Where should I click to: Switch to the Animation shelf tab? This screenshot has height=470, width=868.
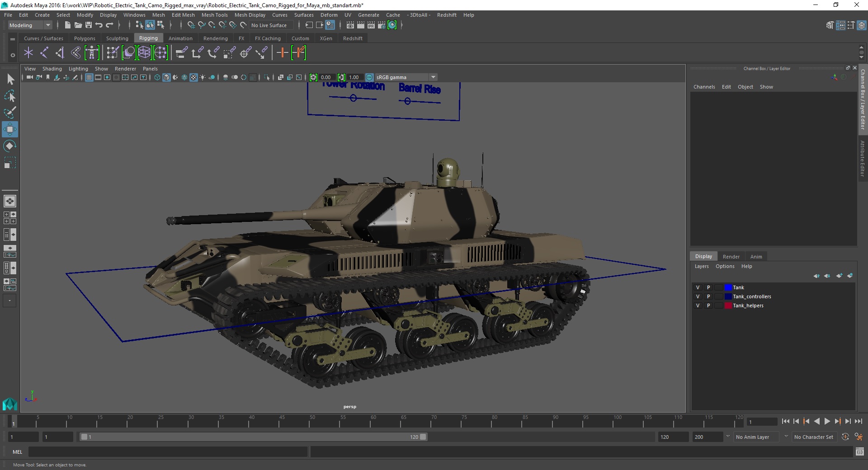point(180,38)
